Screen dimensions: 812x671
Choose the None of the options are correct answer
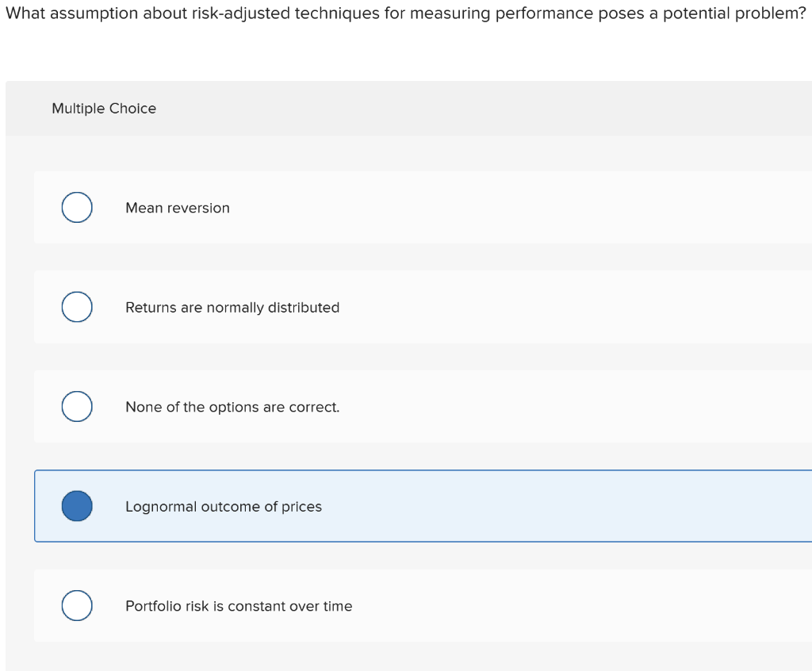[x=77, y=406]
